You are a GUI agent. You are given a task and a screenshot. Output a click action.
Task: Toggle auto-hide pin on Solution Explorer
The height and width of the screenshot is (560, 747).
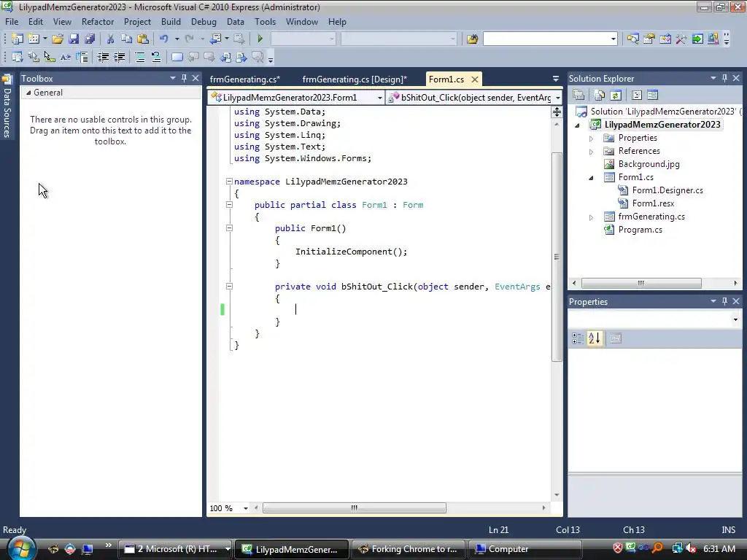tap(724, 78)
